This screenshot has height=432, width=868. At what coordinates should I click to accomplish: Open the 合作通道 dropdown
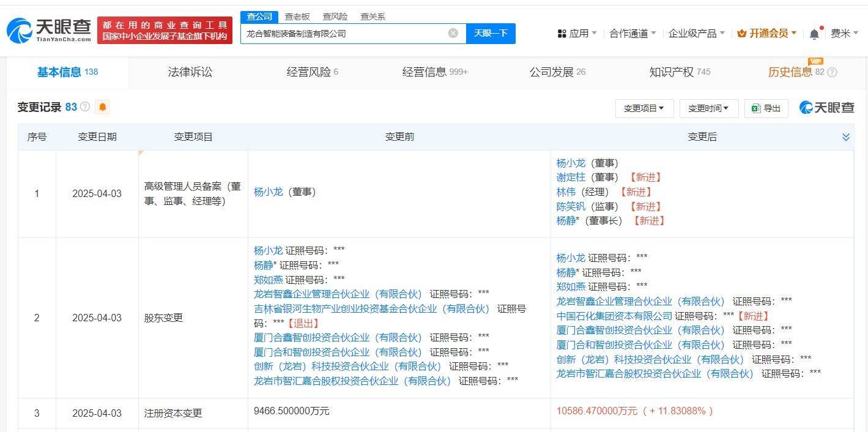[x=632, y=33]
